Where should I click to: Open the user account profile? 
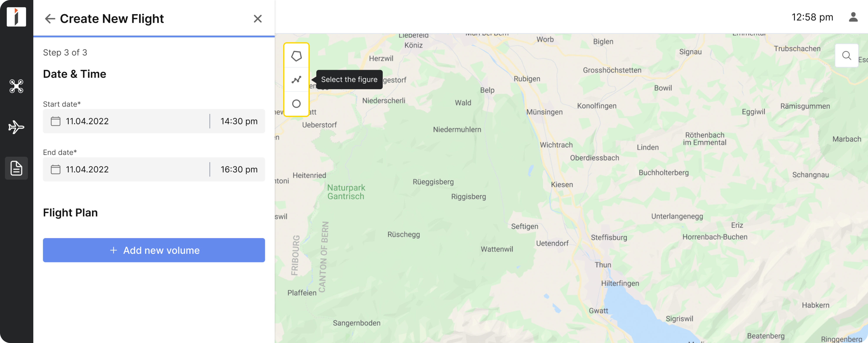[853, 17]
